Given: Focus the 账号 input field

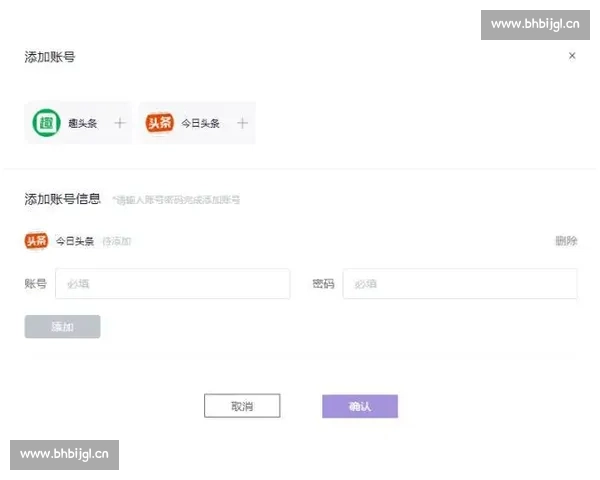Looking at the screenshot, I should tap(172, 284).
